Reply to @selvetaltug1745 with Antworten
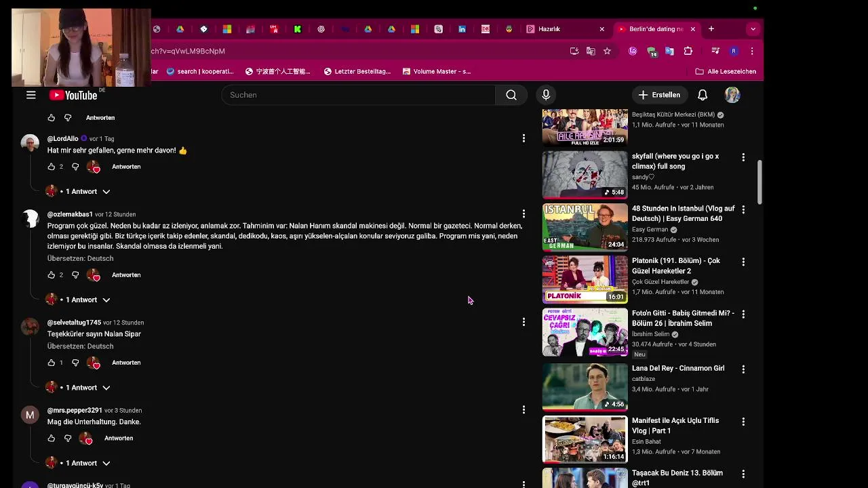The height and width of the screenshot is (488, 868). click(126, 363)
